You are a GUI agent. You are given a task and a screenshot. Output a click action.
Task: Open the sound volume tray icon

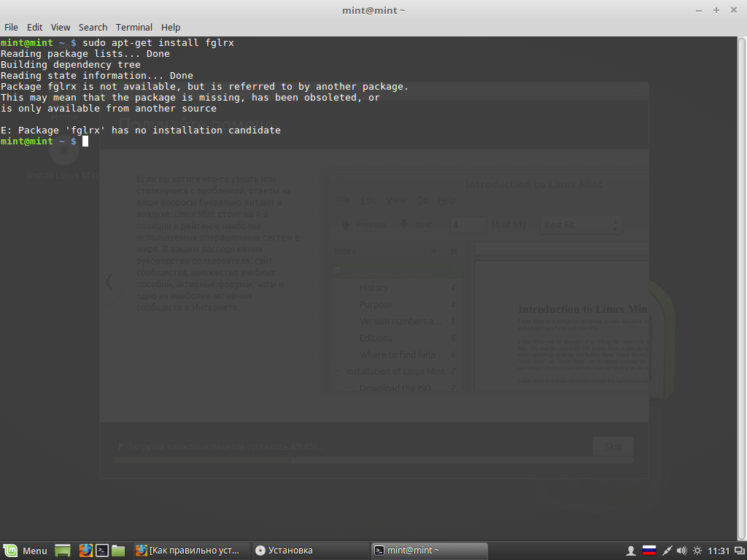pos(681,551)
